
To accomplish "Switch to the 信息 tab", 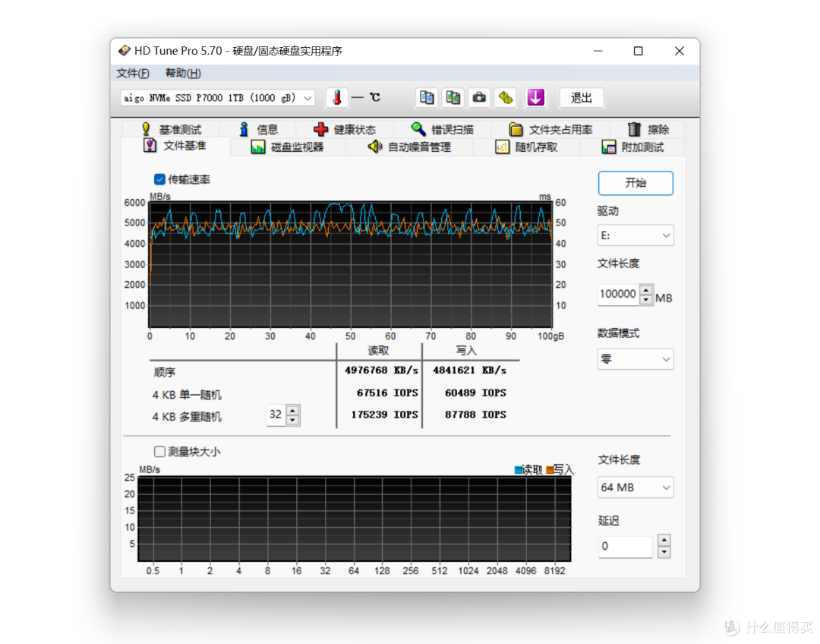I will coord(258,129).
